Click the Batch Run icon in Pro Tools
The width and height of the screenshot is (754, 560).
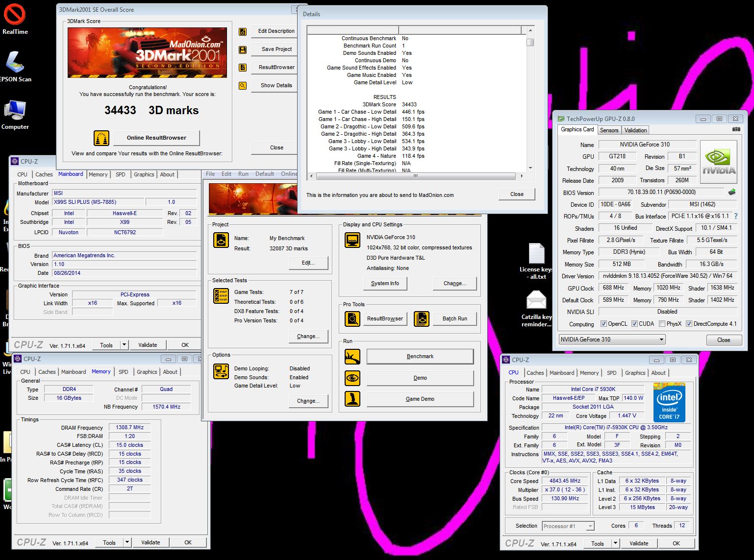[421, 319]
